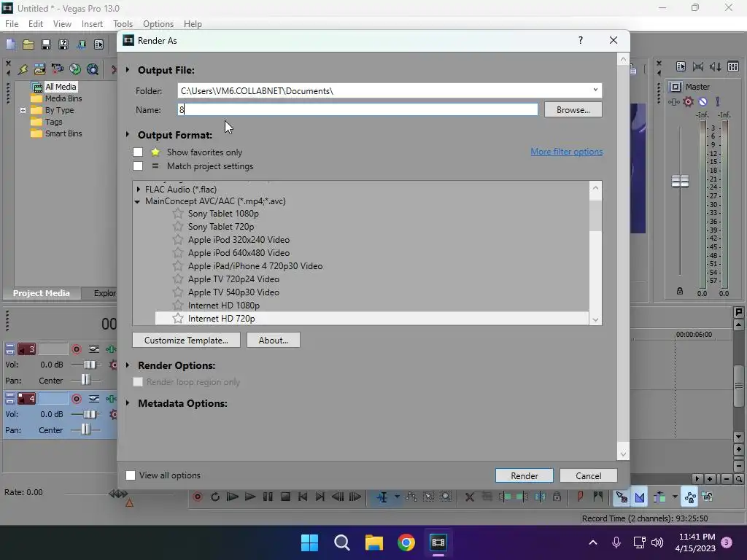747x560 pixels.
Task: Click the lock fader channels icon in Master
Action: pyautogui.click(x=680, y=291)
